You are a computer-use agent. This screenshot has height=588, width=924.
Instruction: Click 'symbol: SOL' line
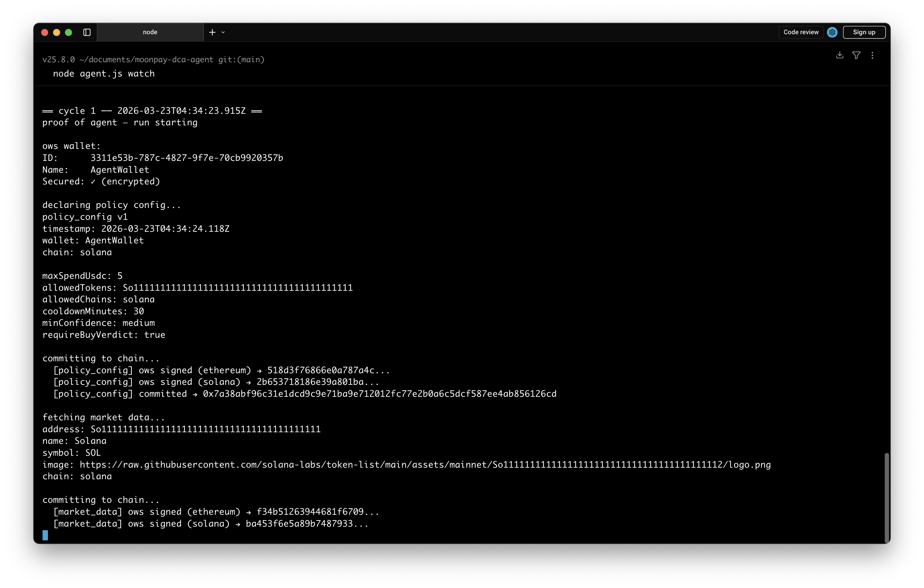[x=71, y=452]
